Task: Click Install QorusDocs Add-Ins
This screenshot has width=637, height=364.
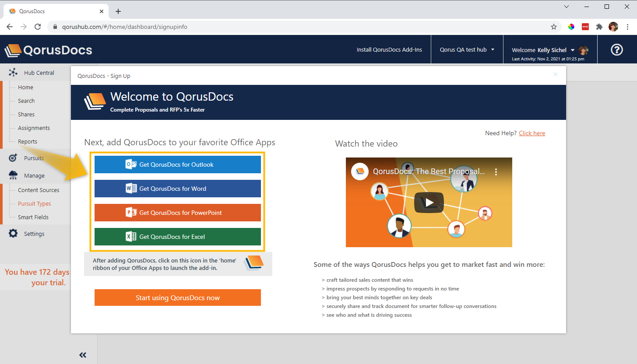Action: [389, 49]
